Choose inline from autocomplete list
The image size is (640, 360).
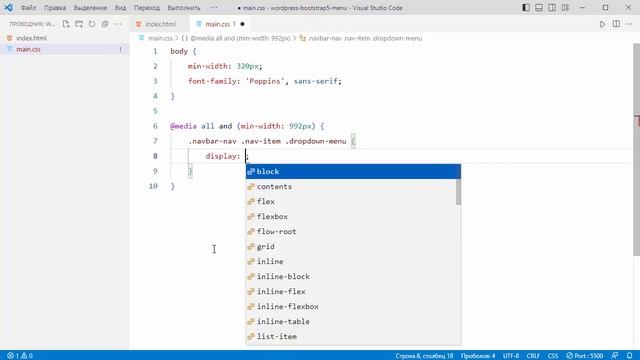point(351,261)
